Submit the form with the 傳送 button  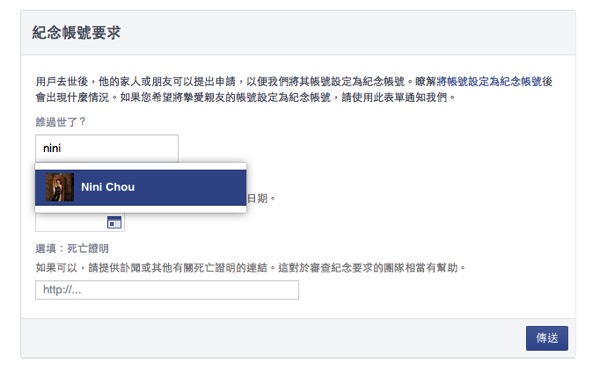(547, 338)
